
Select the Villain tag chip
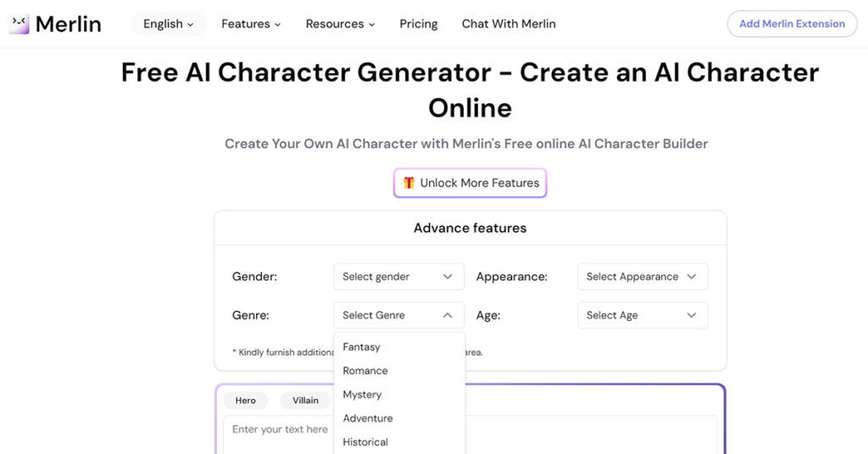[x=306, y=401]
